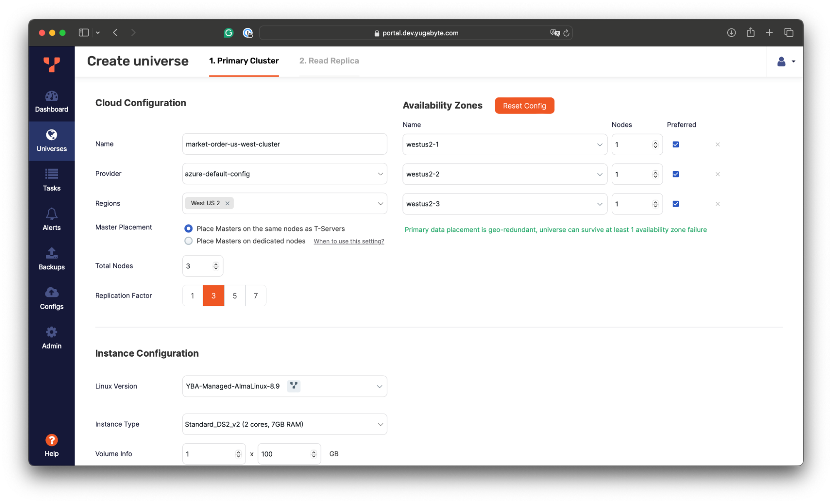Expand the Provider dropdown

tap(284, 174)
